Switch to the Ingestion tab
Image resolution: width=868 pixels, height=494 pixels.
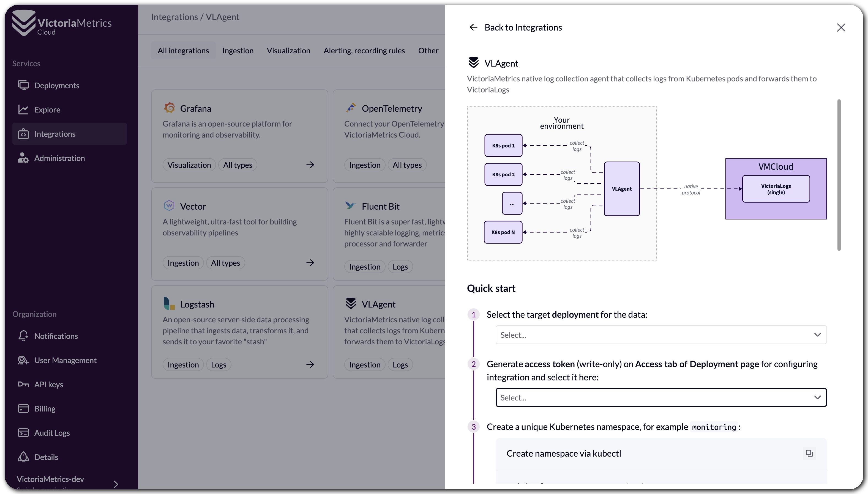(238, 51)
